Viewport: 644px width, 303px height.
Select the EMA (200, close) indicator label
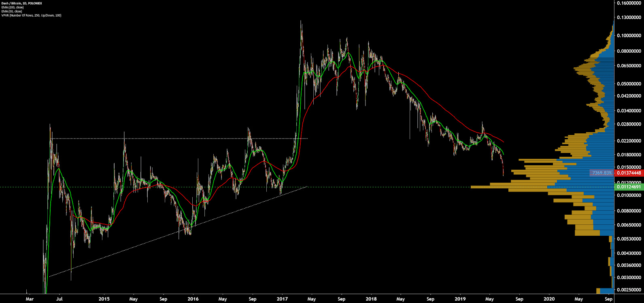pyautogui.click(x=12, y=7)
